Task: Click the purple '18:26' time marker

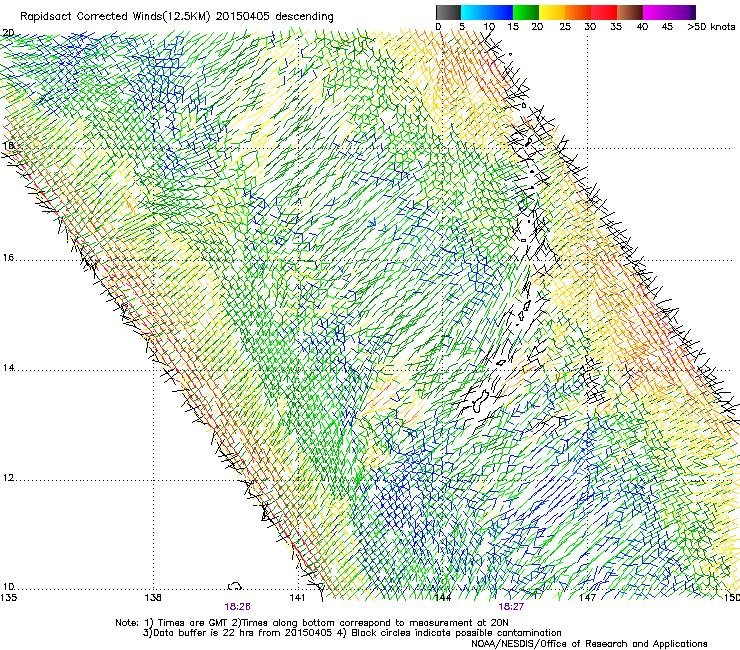Action: click(237, 607)
